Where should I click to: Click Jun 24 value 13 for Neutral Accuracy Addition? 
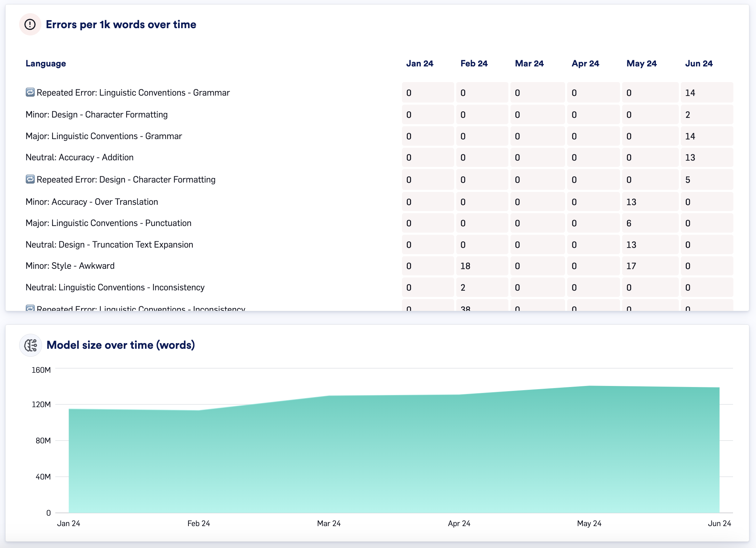[707, 157]
